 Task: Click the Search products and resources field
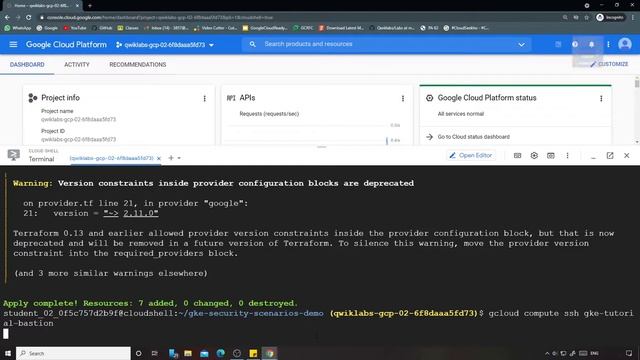386,44
